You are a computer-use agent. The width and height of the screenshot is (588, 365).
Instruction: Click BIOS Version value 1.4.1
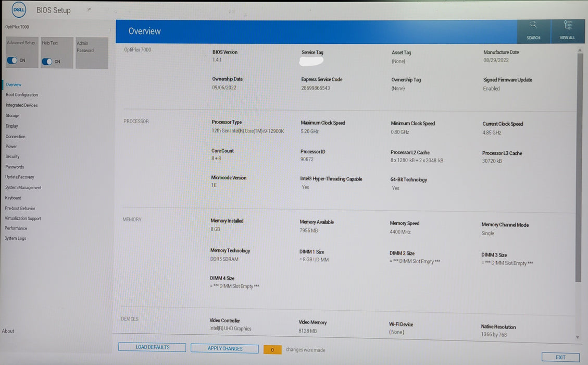[217, 60]
